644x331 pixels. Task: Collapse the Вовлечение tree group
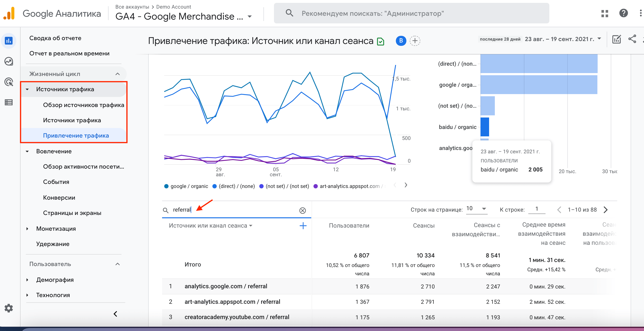tap(27, 151)
